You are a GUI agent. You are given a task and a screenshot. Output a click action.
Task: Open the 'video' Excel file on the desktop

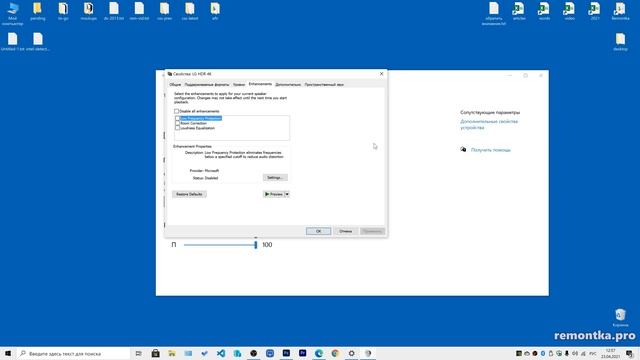(x=569, y=11)
